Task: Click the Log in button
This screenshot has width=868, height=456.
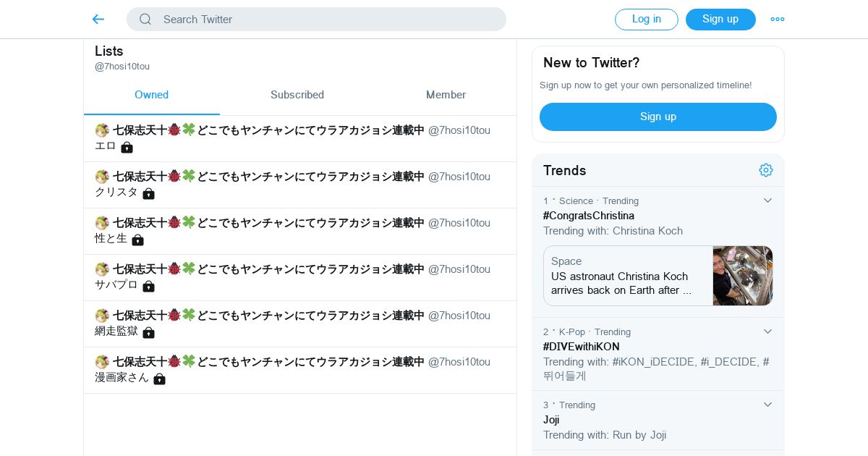Action: [x=646, y=20]
